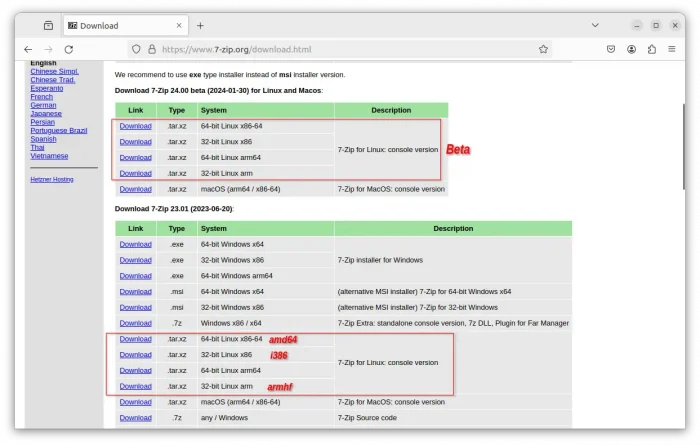Select Portuguese Brazil language link
Viewport: 700px width, 445px height.
[x=59, y=131]
